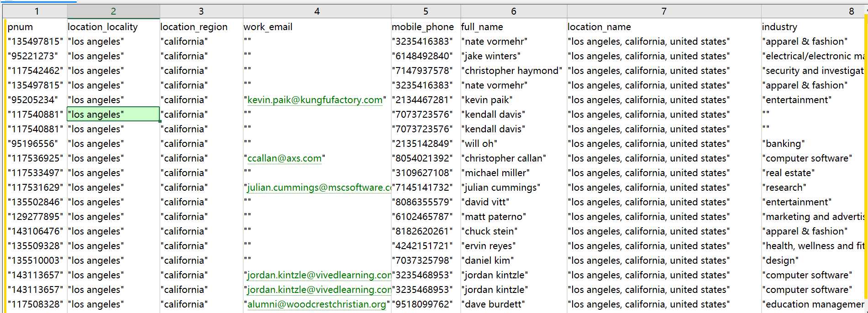
Task: Select cell with pnum "117536925"
Action: click(37, 158)
